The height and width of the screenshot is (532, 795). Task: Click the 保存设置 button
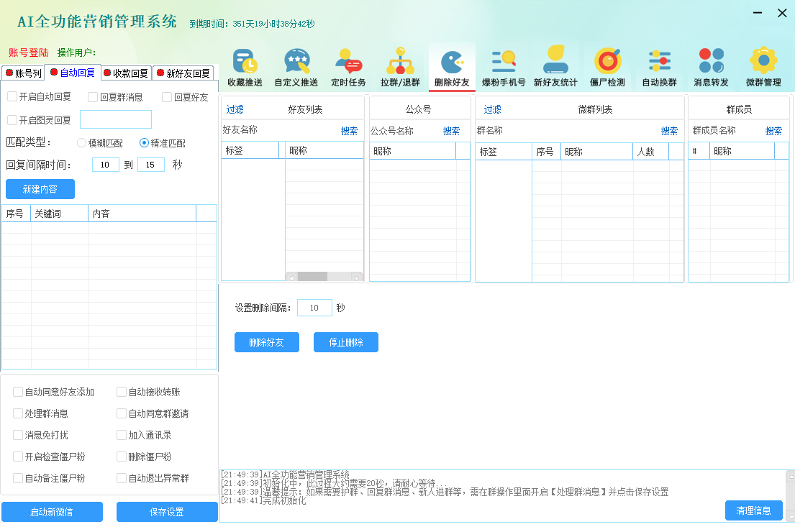click(x=167, y=512)
